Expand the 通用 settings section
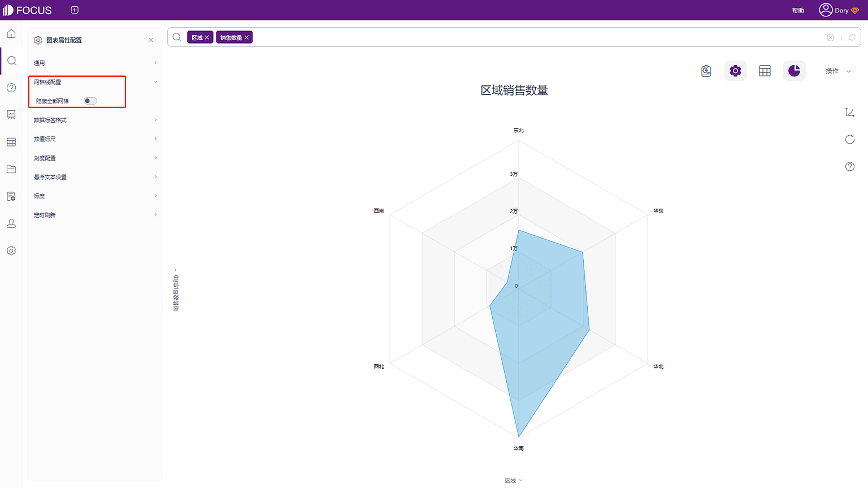This screenshot has width=868, height=488. 95,63
